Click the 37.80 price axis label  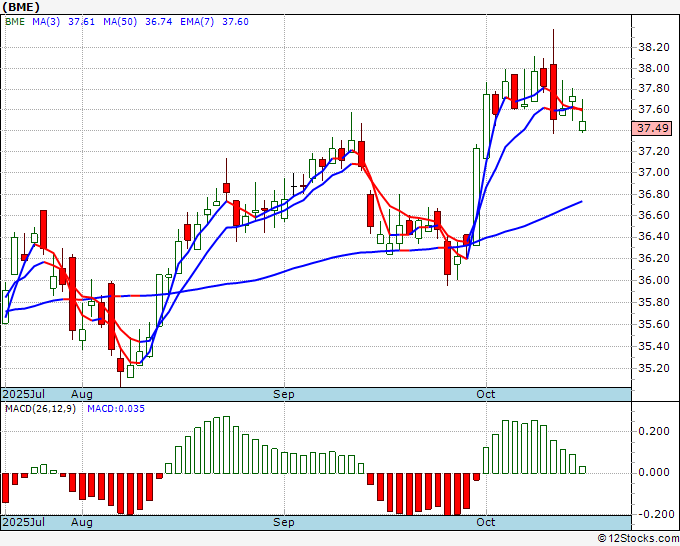[654, 88]
